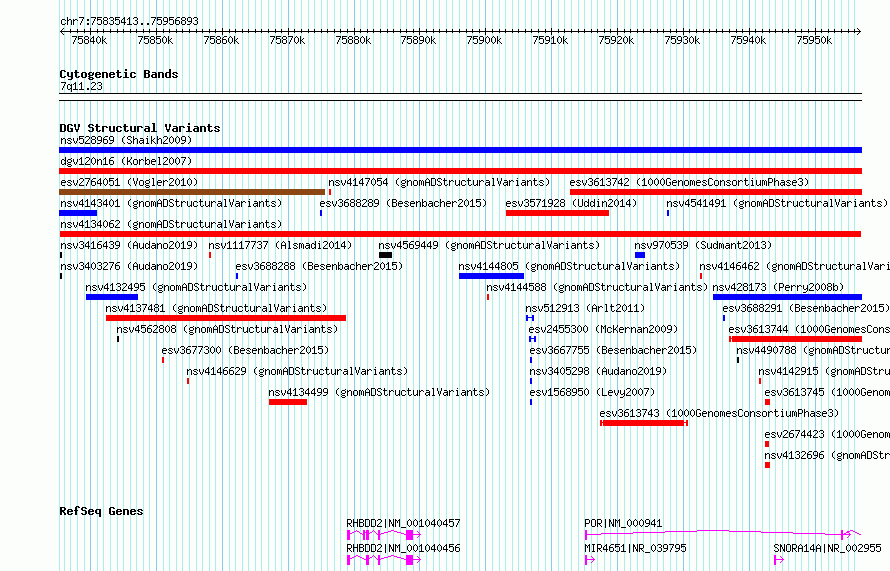Click the red dgv120n16 variant bar
The height and width of the screenshot is (571, 890).
(x=460, y=171)
